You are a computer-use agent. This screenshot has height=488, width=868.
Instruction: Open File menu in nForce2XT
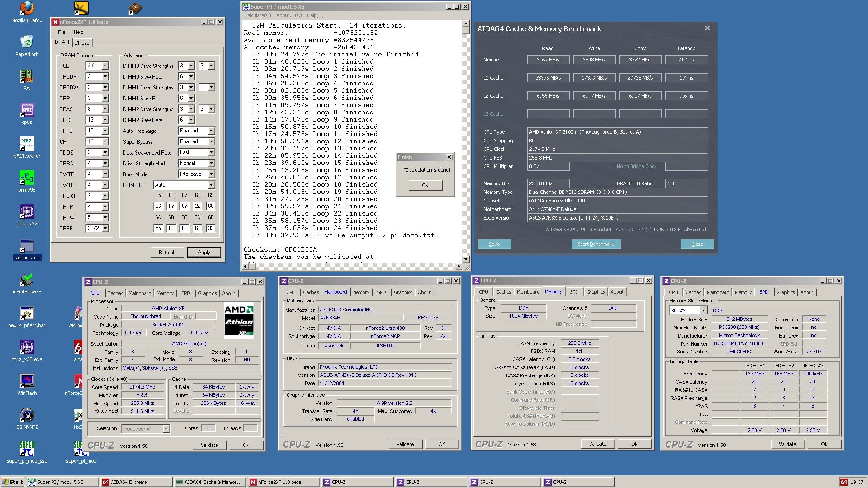61,32
